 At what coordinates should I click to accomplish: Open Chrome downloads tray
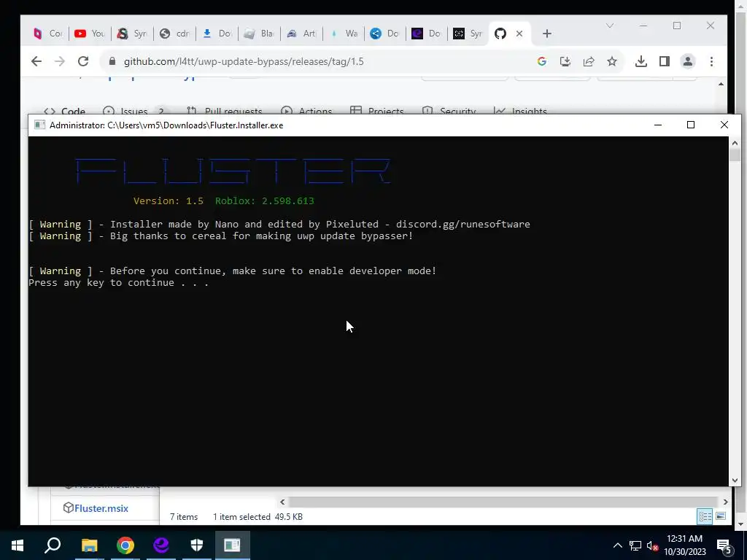[641, 61]
